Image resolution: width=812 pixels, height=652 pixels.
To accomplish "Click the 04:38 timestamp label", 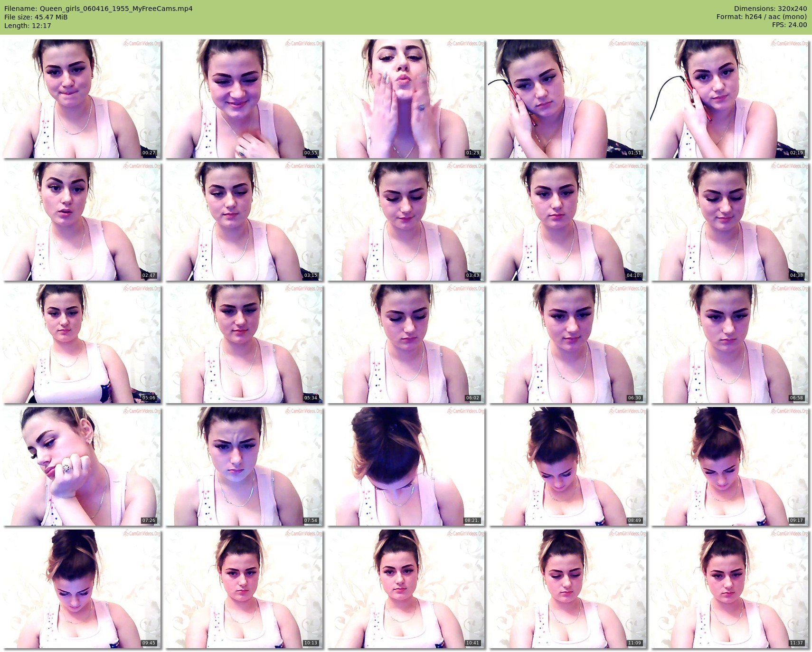I will click(796, 275).
